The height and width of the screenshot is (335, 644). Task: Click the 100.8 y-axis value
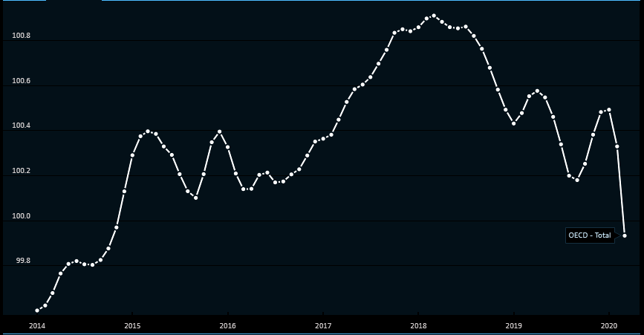pyautogui.click(x=21, y=36)
